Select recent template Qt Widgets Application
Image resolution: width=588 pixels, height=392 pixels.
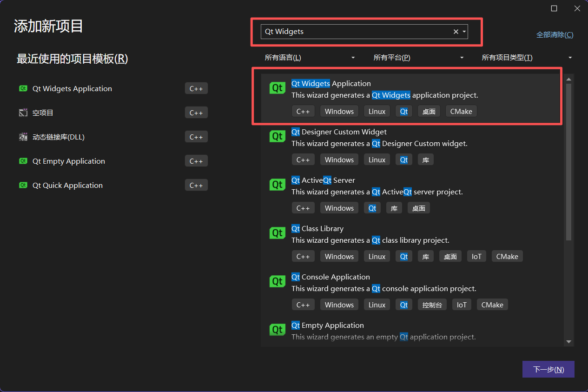[113, 88]
